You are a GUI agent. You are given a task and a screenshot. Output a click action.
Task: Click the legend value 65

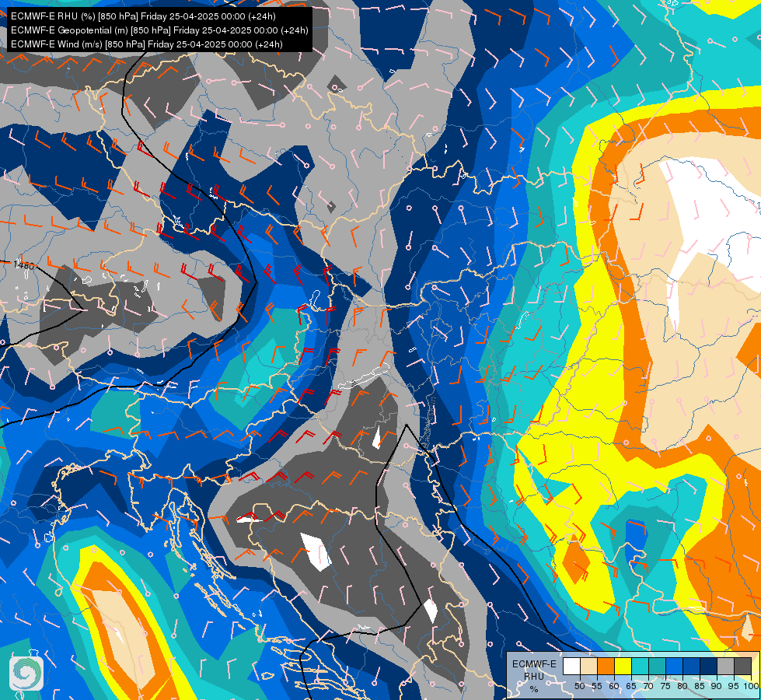pyautogui.click(x=631, y=686)
